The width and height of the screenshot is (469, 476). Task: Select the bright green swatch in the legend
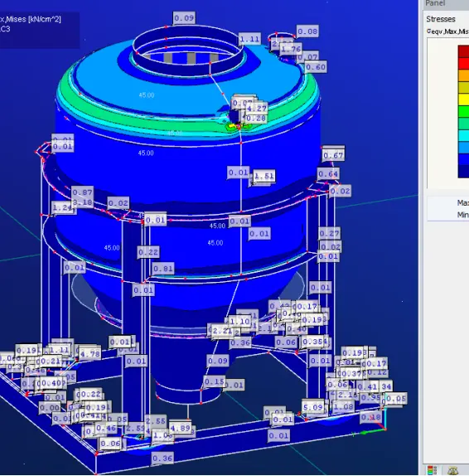pyautogui.click(x=463, y=111)
